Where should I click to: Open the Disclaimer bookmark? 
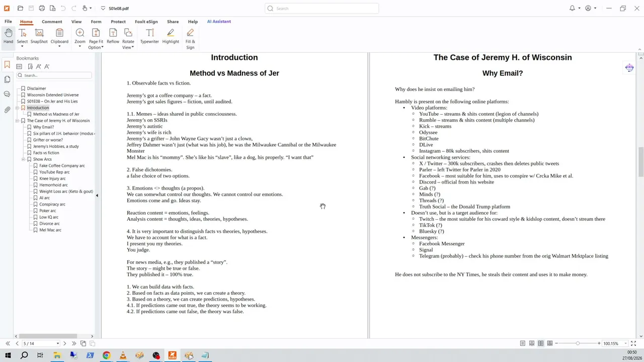36,88
